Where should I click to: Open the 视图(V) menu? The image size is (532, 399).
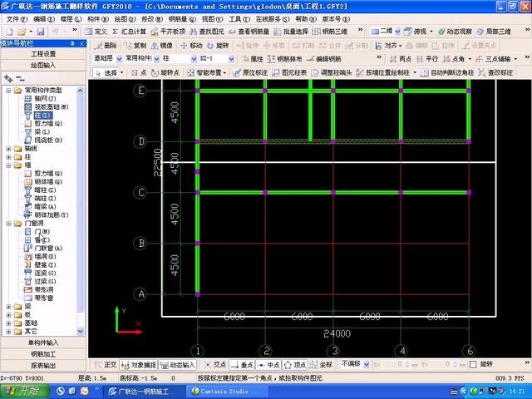[x=213, y=19]
